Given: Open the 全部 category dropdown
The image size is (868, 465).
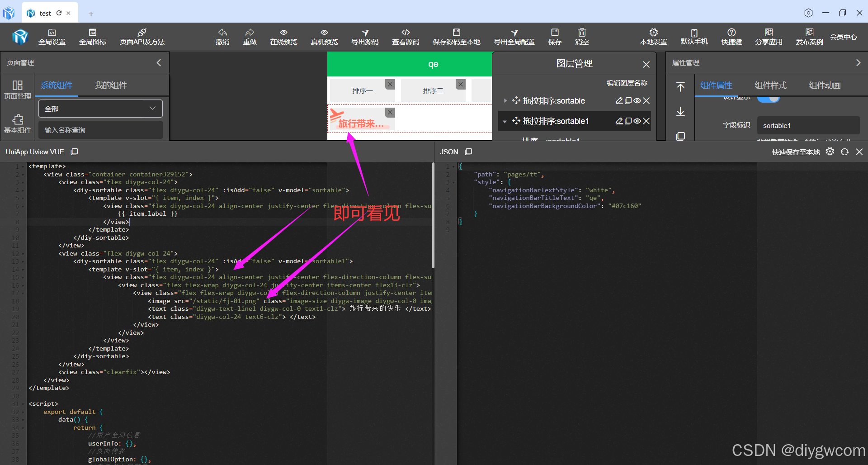Looking at the screenshot, I should 100,109.
